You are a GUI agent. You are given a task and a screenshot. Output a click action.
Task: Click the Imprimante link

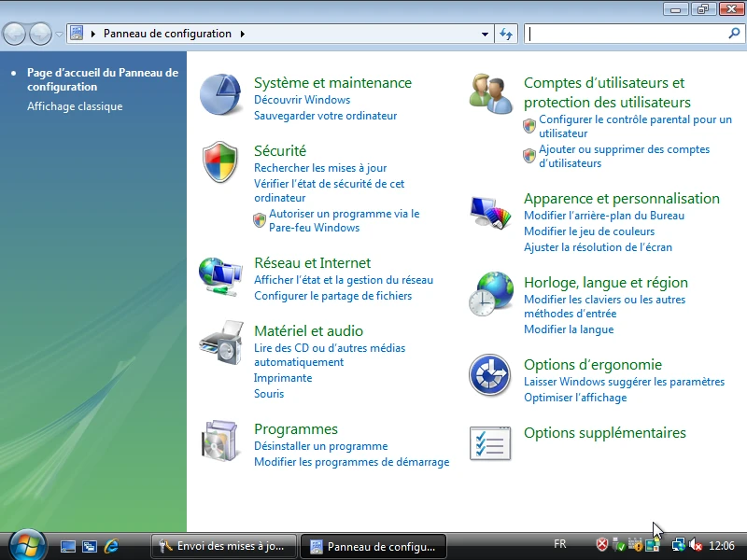pos(283,378)
